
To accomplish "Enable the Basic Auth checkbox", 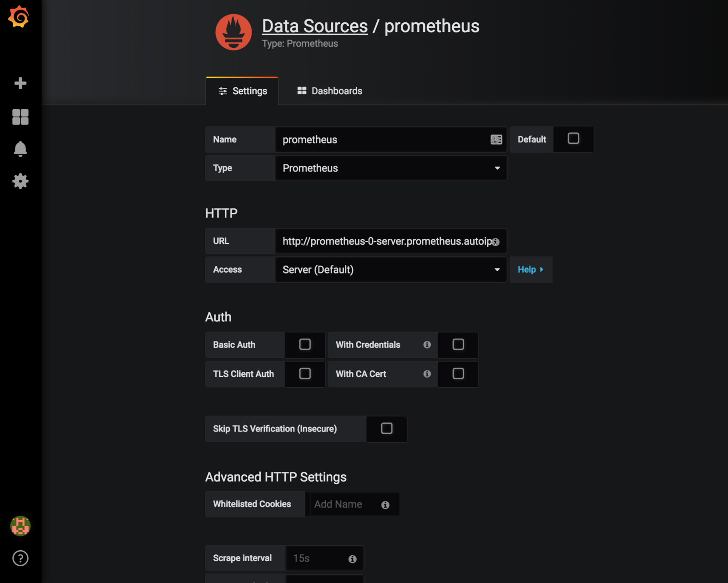I will pyautogui.click(x=305, y=345).
